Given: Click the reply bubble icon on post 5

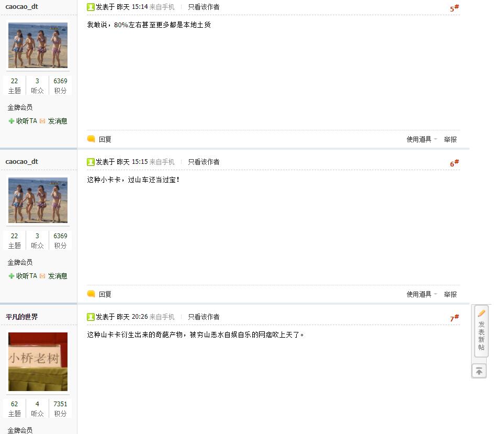Looking at the screenshot, I should point(91,139).
